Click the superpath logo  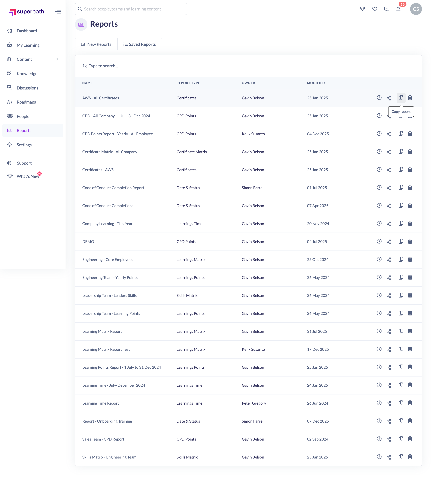(26, 12)
